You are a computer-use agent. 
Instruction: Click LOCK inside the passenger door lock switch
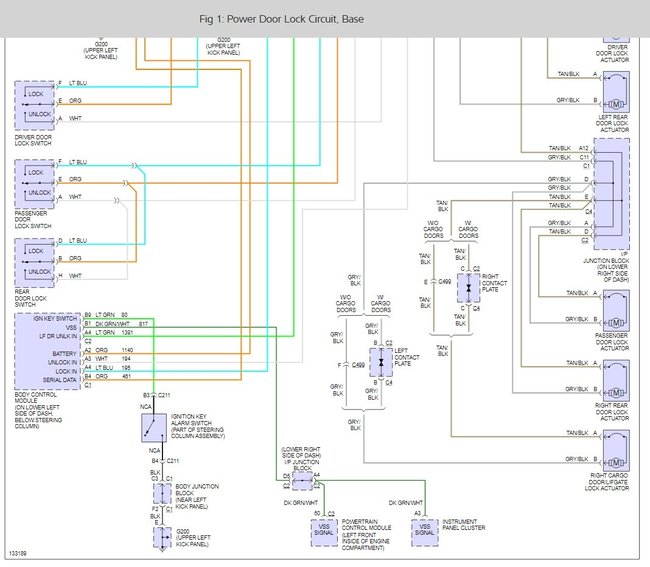[36, 172]
